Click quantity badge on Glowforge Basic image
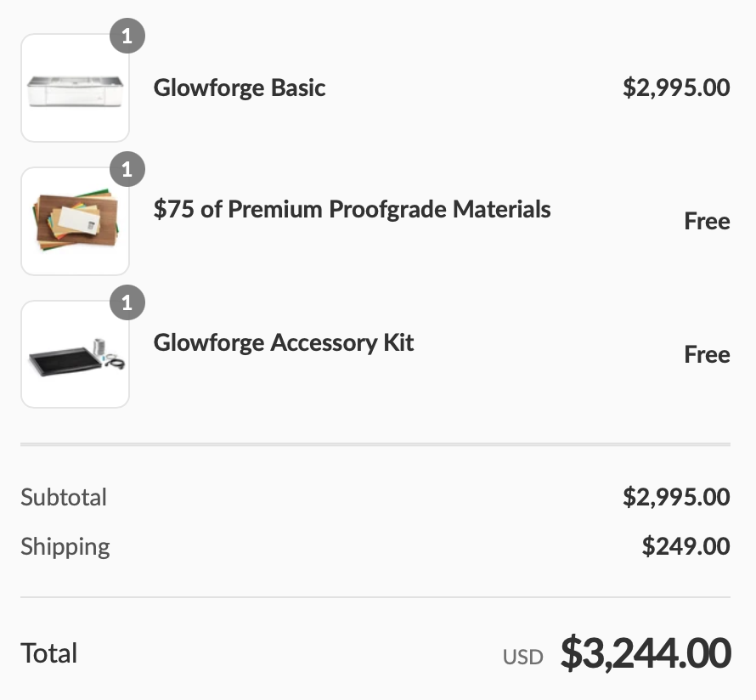The height and width of the screenshot is (700, 756). (127, 37)
